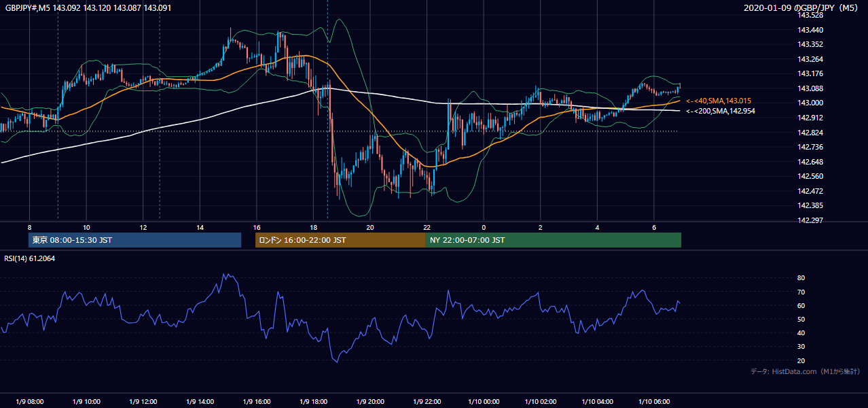
Task: Click the price axis label 143.528
Action: pos(810,16)
